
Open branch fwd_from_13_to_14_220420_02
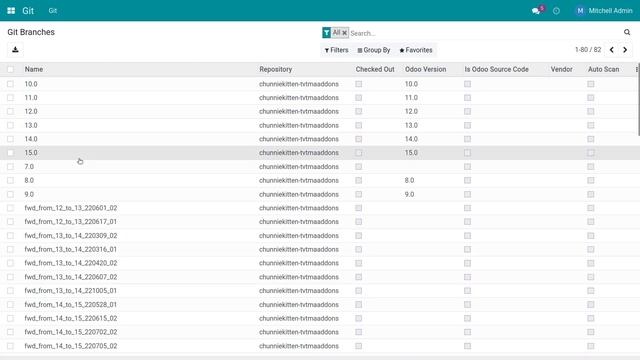pos(320,263)
